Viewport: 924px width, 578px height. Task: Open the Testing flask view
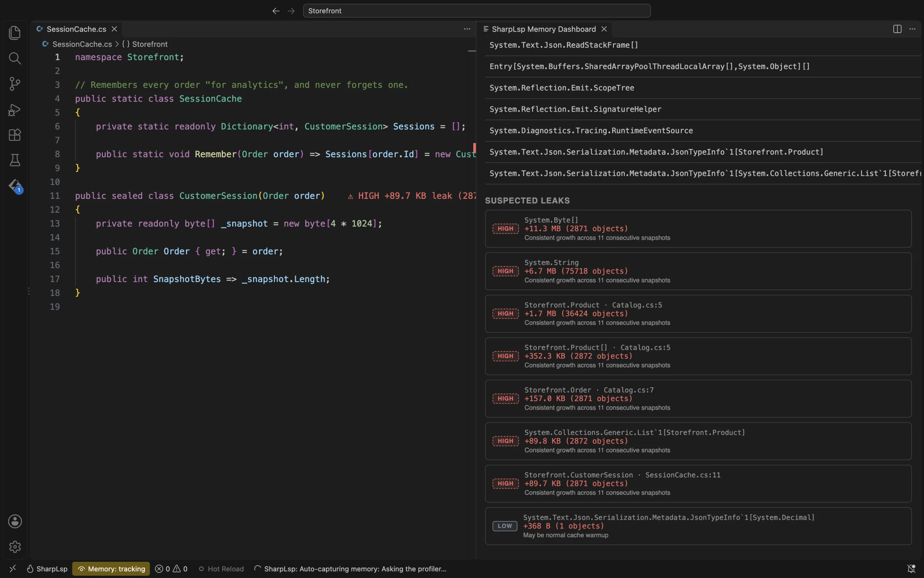[x=15, y=160]
